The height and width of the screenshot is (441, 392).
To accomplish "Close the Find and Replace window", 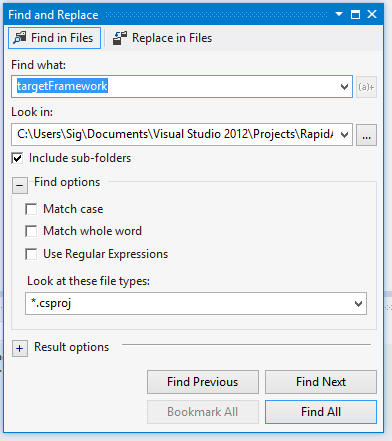I will coord(372,14).
